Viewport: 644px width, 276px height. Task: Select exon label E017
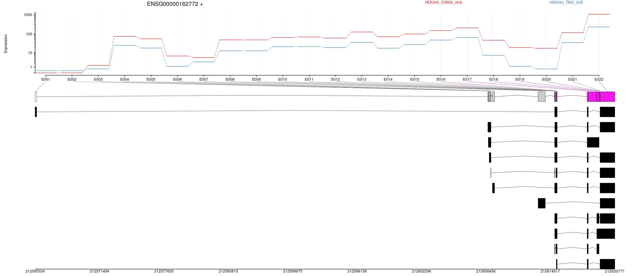tap(467, 79)
